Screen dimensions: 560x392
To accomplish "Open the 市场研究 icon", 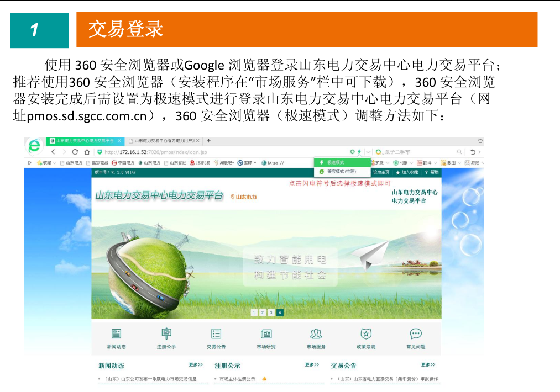I will pos(266,333).
